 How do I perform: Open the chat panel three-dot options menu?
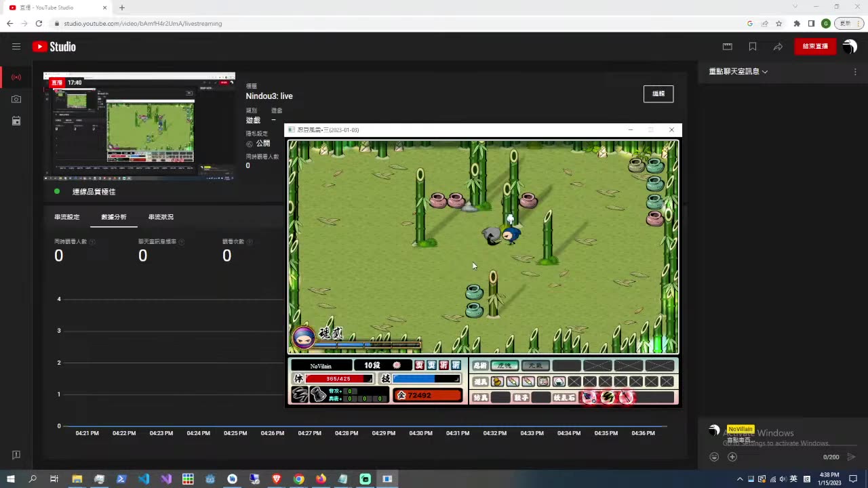pyautogui.click(x=855, y=71)
